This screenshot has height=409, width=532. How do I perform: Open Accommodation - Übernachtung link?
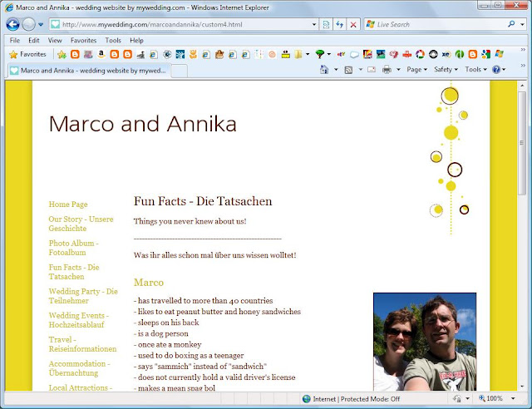coord(80,368)
